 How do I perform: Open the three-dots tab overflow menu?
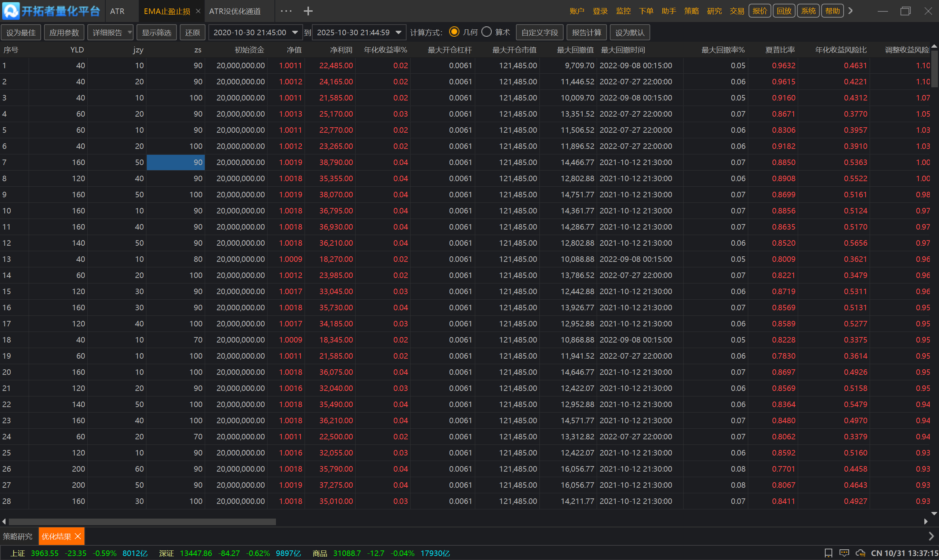286,11
